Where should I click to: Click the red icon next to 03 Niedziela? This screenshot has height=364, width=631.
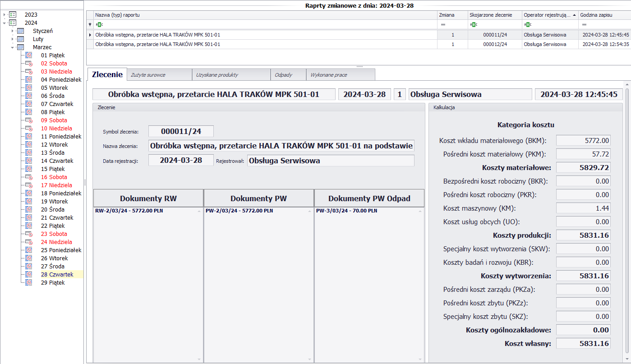coord(29,72)
